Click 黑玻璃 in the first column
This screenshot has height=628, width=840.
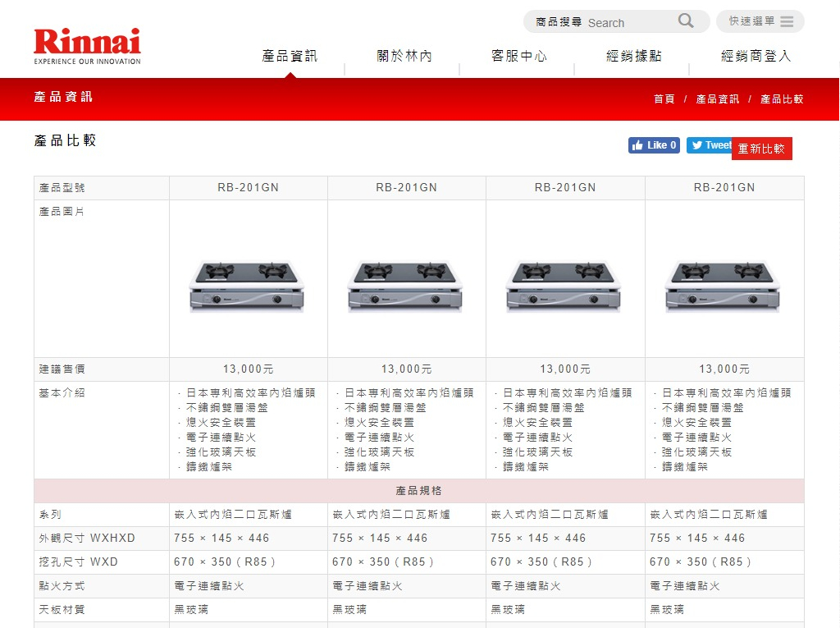pos(191,610)
